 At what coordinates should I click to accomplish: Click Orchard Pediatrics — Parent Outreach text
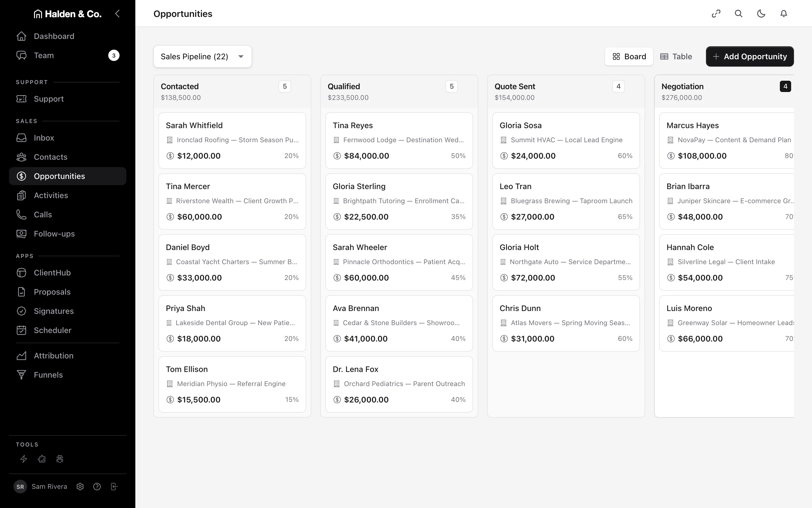coord(404,384)
